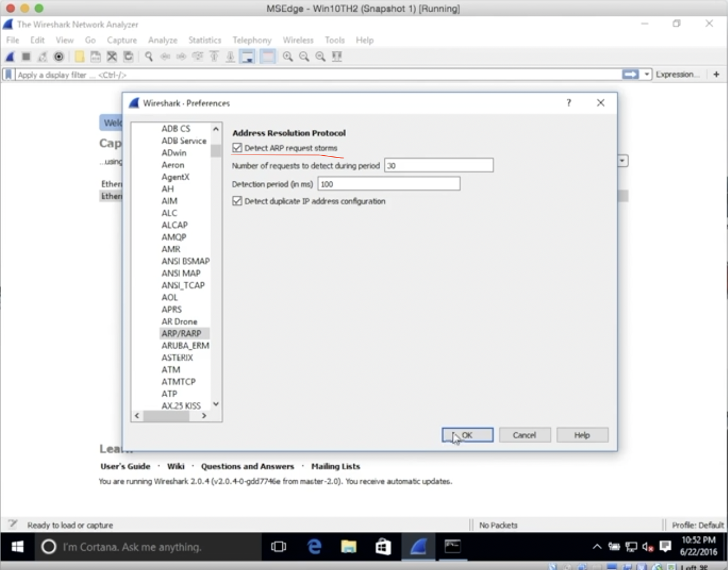Screen dimensions: 728x570
Task: Select ARP/RARP in the protocol list
Action: pyautogui.click(x=181, y=333)
